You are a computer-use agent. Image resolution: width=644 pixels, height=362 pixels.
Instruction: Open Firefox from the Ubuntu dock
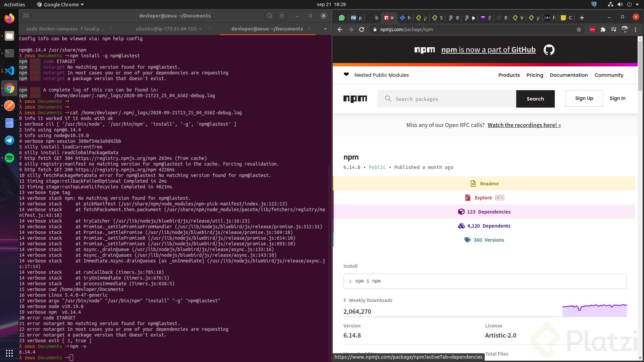pos(9,18)
